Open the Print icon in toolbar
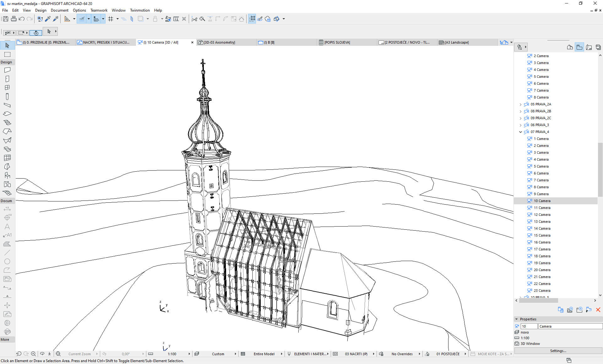 click(14, 19)
